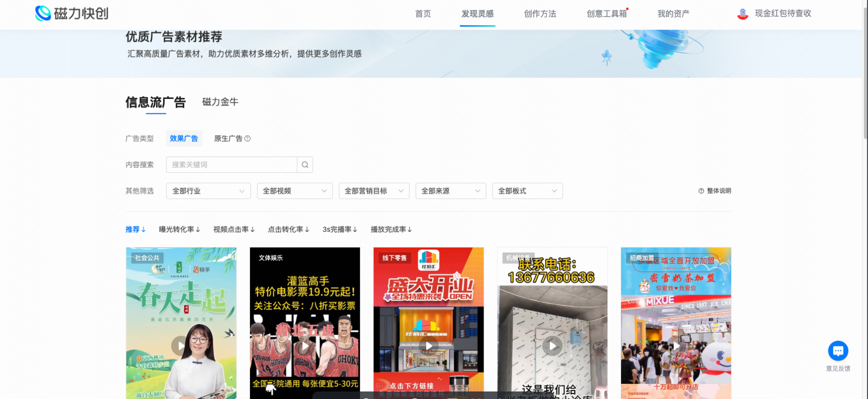
Task: Open the 蜜雪奶茶加盟 video thumbnail
Action: (x=676, y=323)
